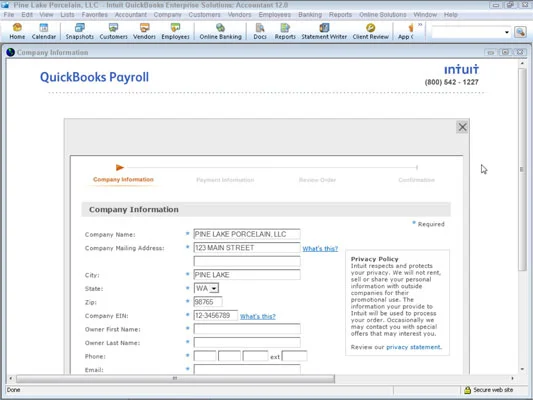Click the Owner Last Name field
Viewport: 533px width, 400px height.
coord(247,343)
